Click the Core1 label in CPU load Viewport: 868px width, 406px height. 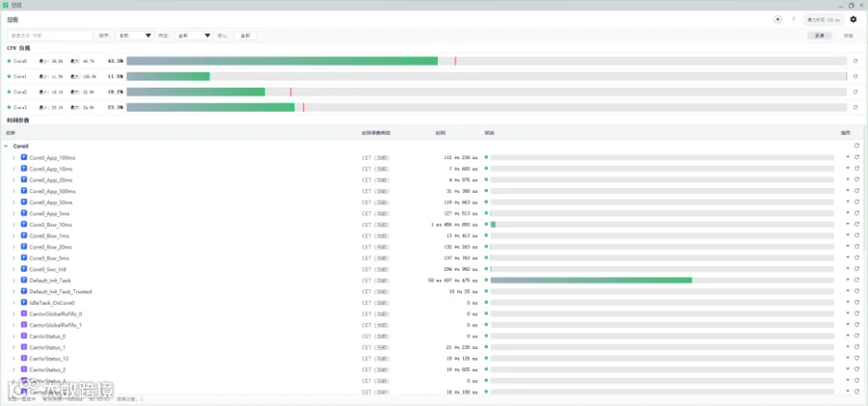[20, 76]
